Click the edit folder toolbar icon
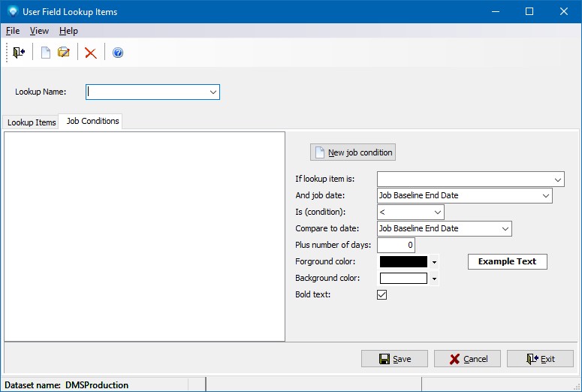Viewport: 582px width, 392px height. 64,53
